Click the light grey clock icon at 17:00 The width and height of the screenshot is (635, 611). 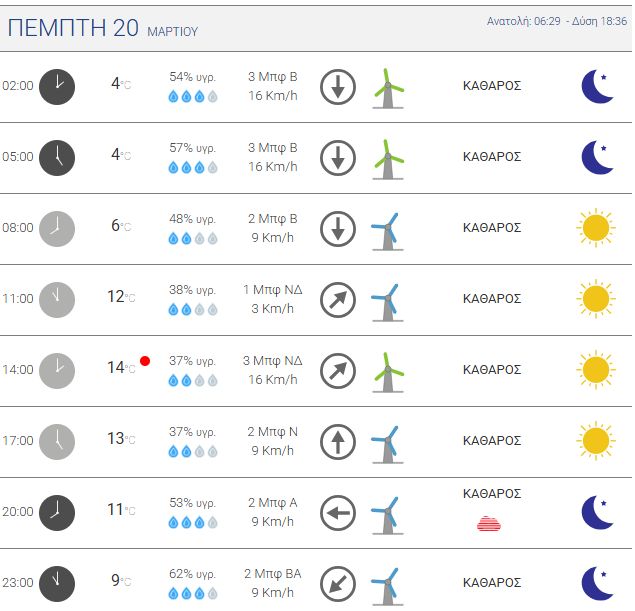pyautogui.click(x=57, y=442)
